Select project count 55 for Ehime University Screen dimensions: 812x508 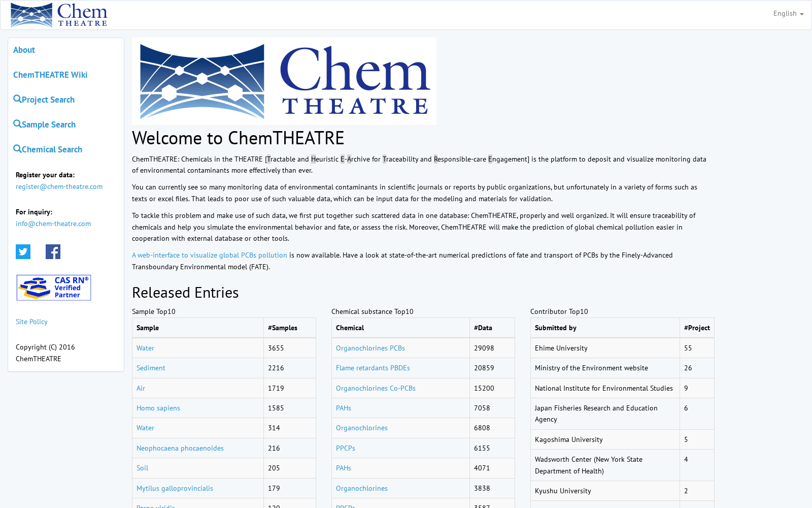688,348
